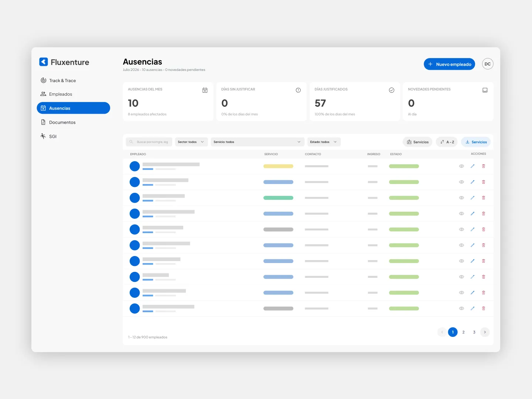Screen dimensions: 532x399
Task: Click the eye icon in the fourth employee row
Action: pyautogui.click(x=461, y=214)
